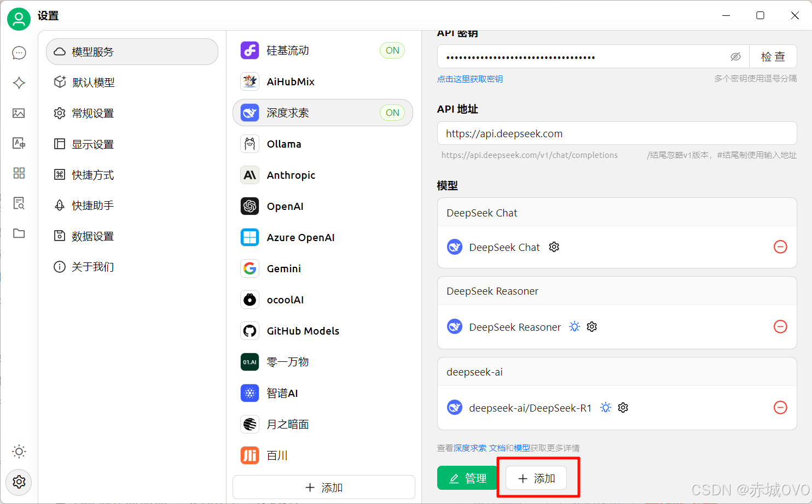Image resolution: width=812 pixels, height=504 pixels.
Task: Open settings gear for DeepSeek Reasoner model
Action: tap(592, 327)
